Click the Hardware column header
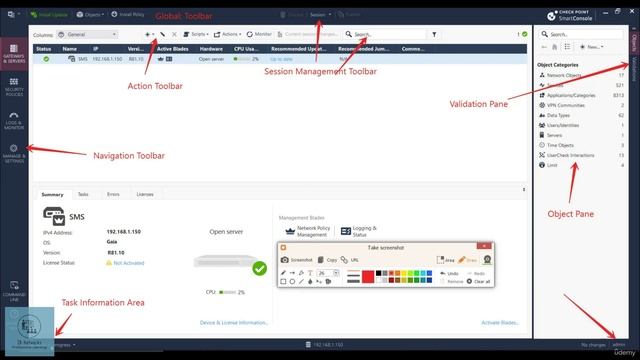The height and width of the screenshot is (360, 640). 211,49
